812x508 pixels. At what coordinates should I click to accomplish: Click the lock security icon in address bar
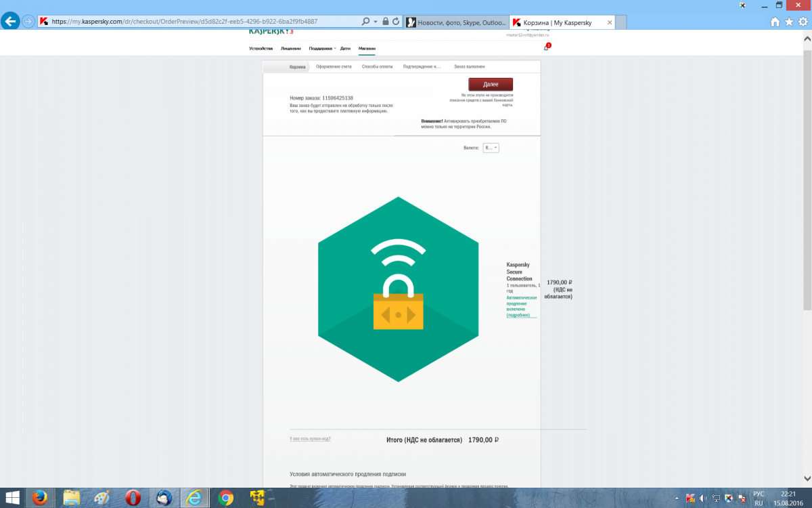(x=385, y=22)
